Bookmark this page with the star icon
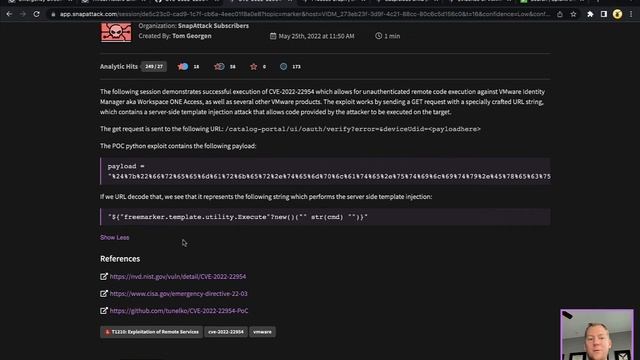This screenshot has height=360, width=640. [x=573, y=14]
